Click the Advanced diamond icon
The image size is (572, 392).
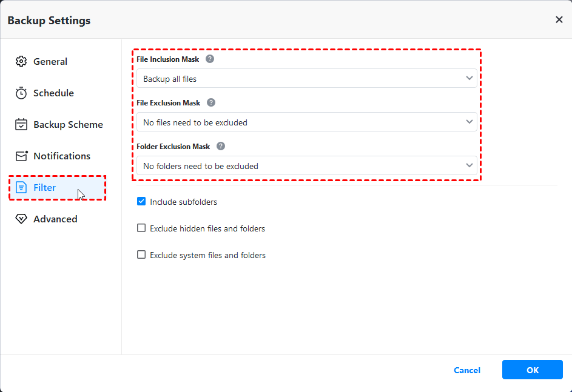click(21, 219)
